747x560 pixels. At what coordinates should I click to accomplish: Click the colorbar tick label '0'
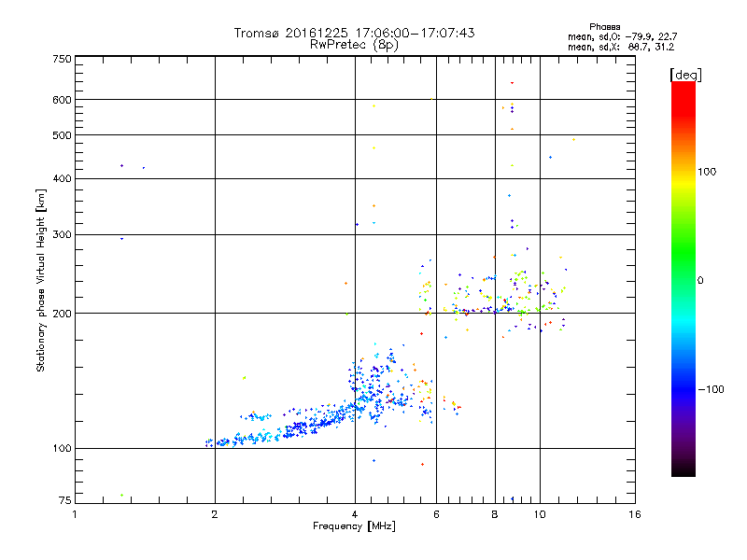pyautogui.click(x=700, y=280)
